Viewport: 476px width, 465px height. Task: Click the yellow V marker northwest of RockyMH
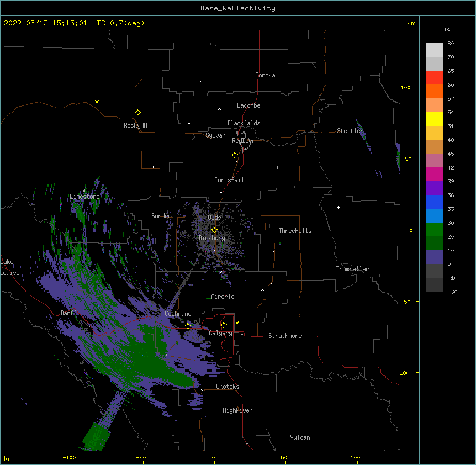click(x=97, y=102)
